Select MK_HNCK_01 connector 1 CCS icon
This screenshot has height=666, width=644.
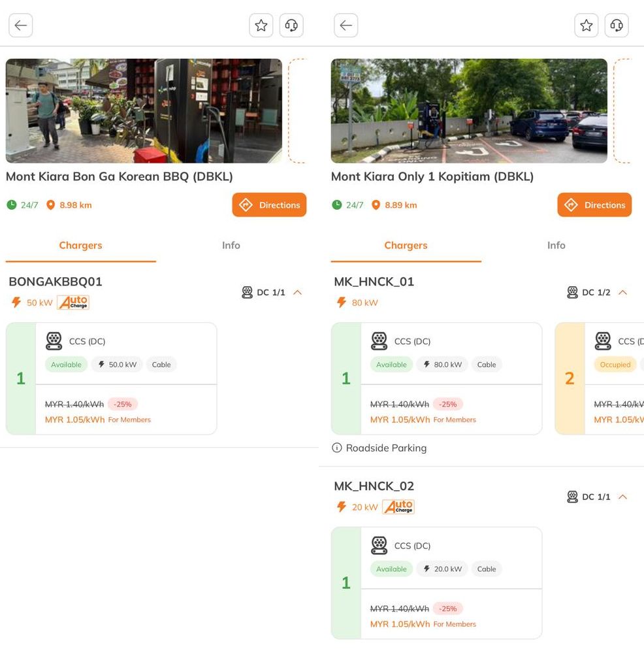[379, 341]
